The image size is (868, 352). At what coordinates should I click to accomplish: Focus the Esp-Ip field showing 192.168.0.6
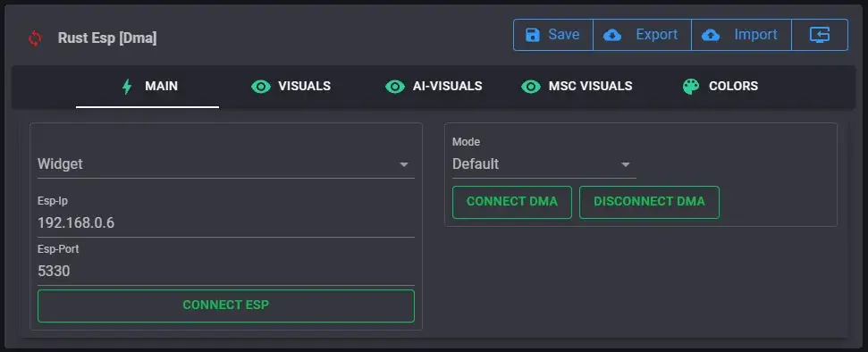coord(226,223)
